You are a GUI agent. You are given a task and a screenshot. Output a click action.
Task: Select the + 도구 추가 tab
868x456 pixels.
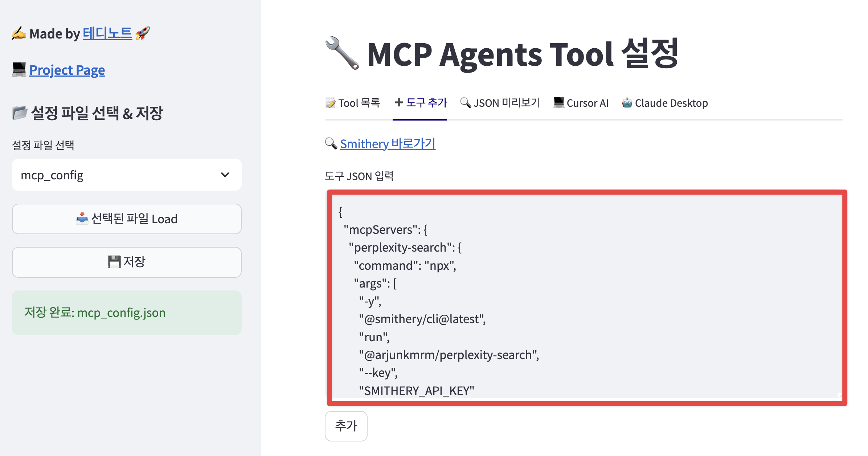[421, 103]
